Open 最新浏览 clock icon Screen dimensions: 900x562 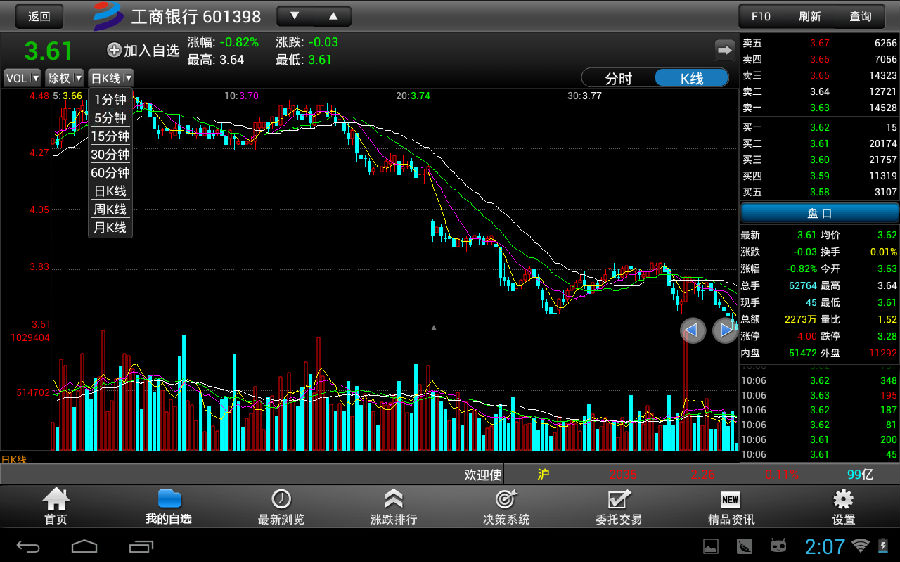(x=281, y=499)
